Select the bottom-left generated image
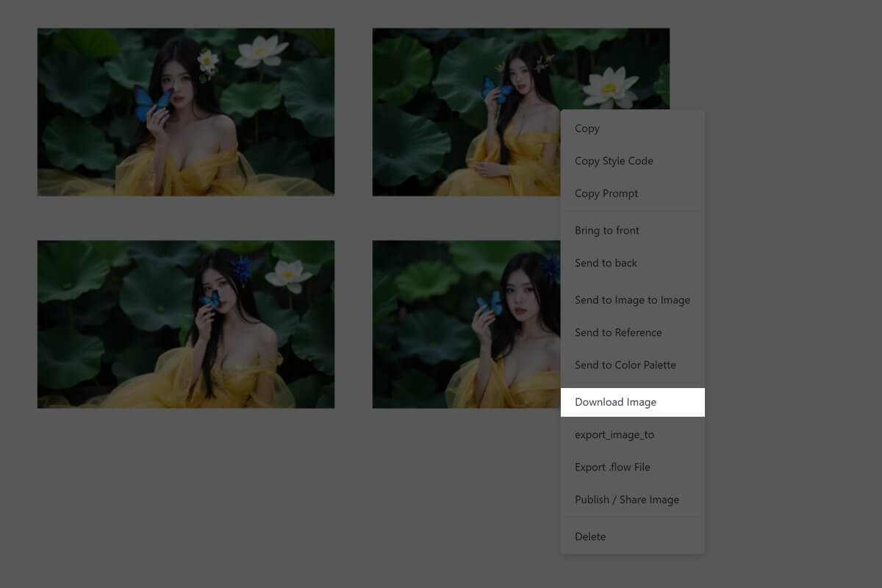This screenshot has width=882, height=588. pos(186,324)
